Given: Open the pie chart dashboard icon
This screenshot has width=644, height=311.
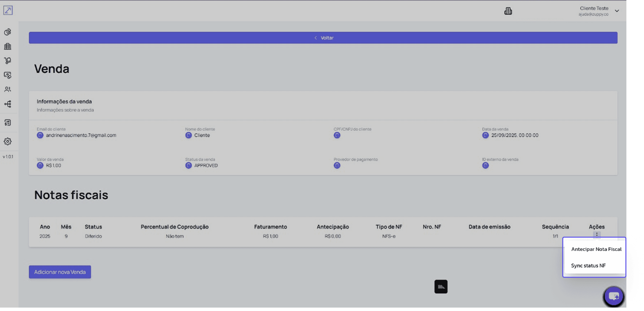Looking at the screenshot, I should click(x=8, y=32).
